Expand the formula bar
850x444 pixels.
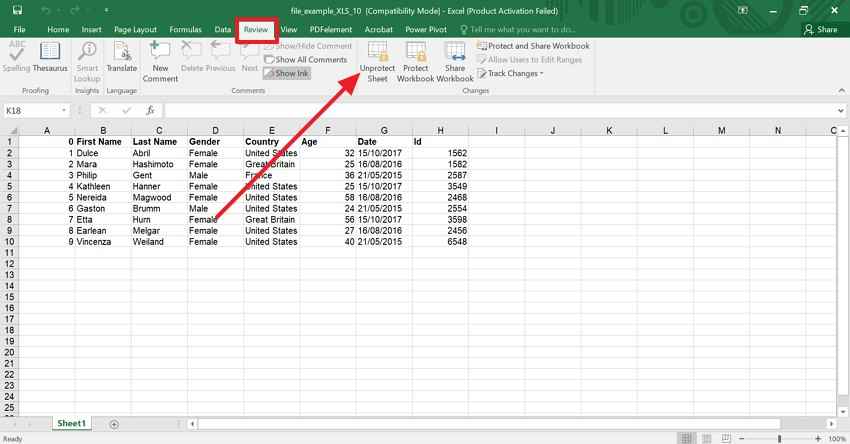(x=840, y=111)
